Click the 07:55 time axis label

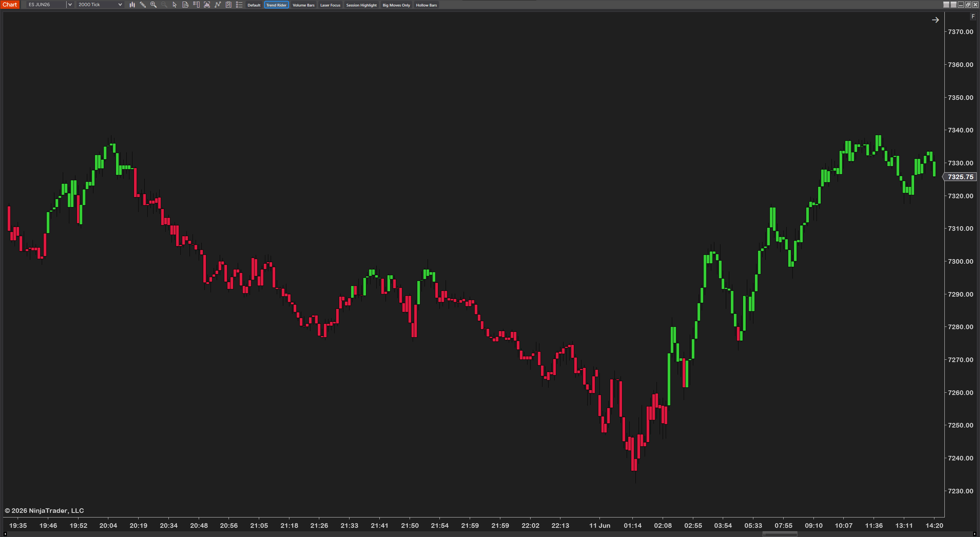coord(783,526)
